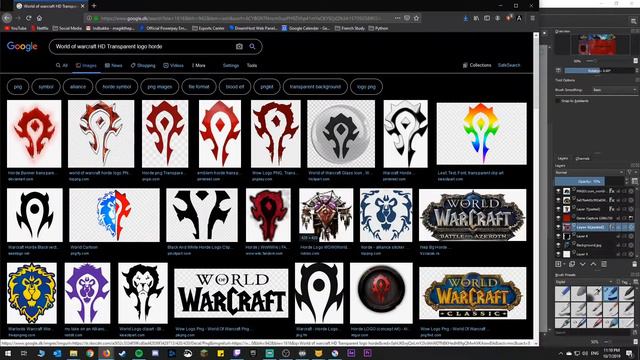Click the 'transparent background' filter chip
Viewport: 640px width, 360px height.
(315, 87)
